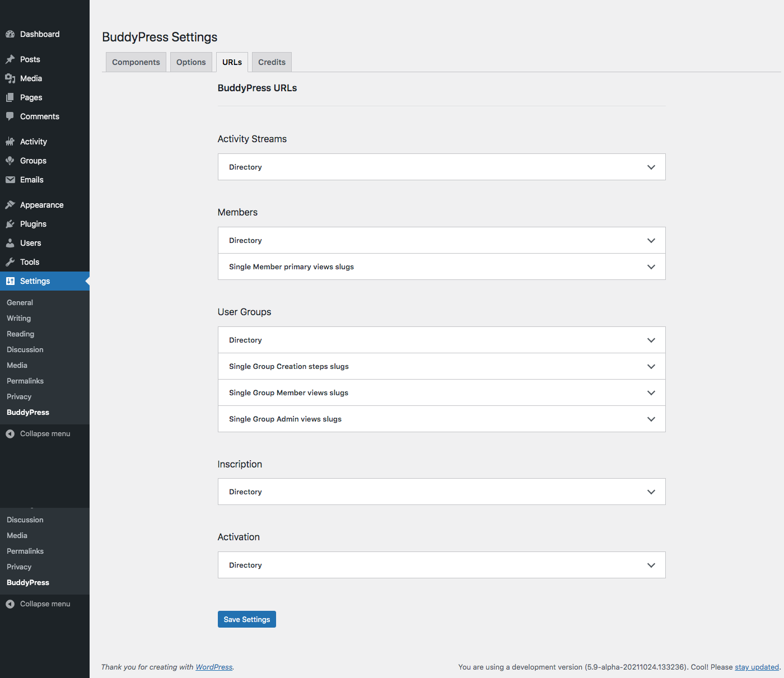Click the BuddyPress Settings page title

point(160,37)
